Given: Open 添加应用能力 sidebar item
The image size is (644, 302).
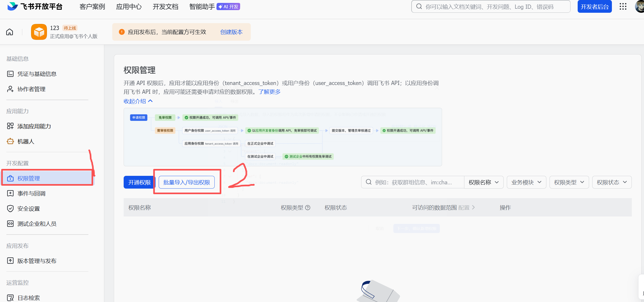Looking at the screenshot, I should click(x=34, y=126).
